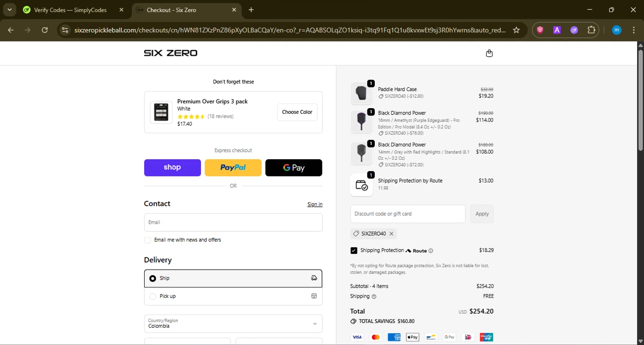
Task: Click the Visa payment icon
Action: (x=357, y=337)
